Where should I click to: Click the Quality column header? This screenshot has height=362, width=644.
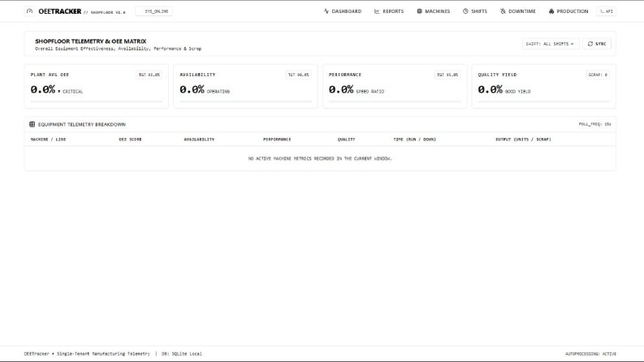pyautogui.click(x=346, y=140)
